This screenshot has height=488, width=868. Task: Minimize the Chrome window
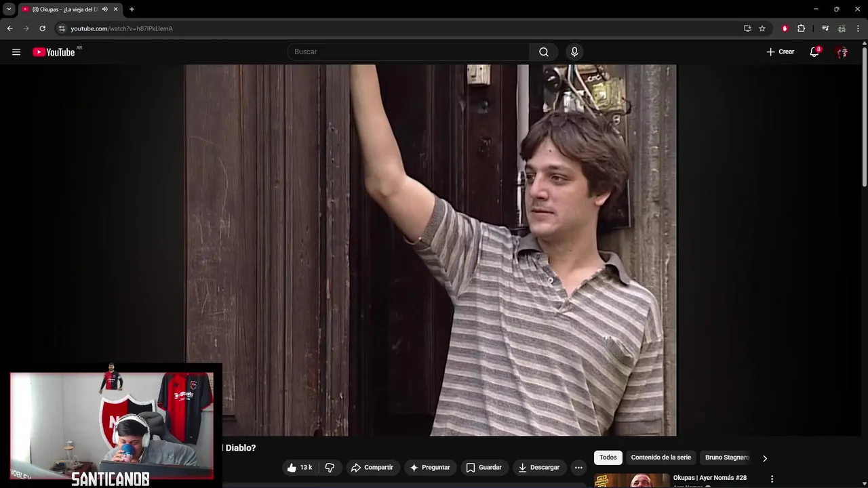click(x=816, y=9)
